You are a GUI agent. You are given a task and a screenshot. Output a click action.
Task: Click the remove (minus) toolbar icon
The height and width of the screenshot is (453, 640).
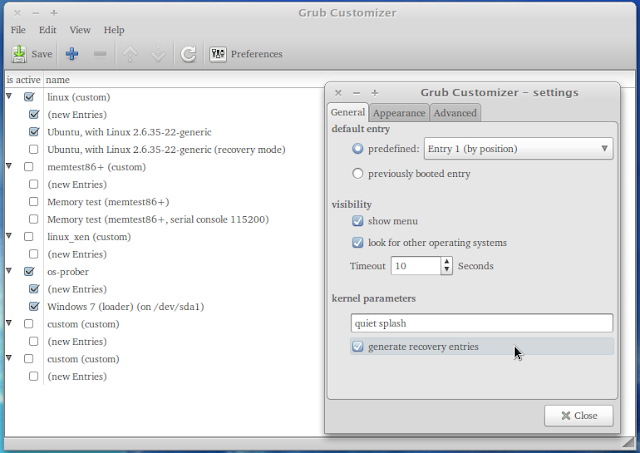click(100, 54)
